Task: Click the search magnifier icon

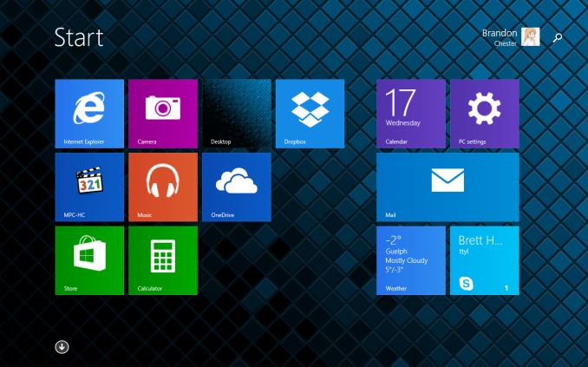Action: point(558,37)
